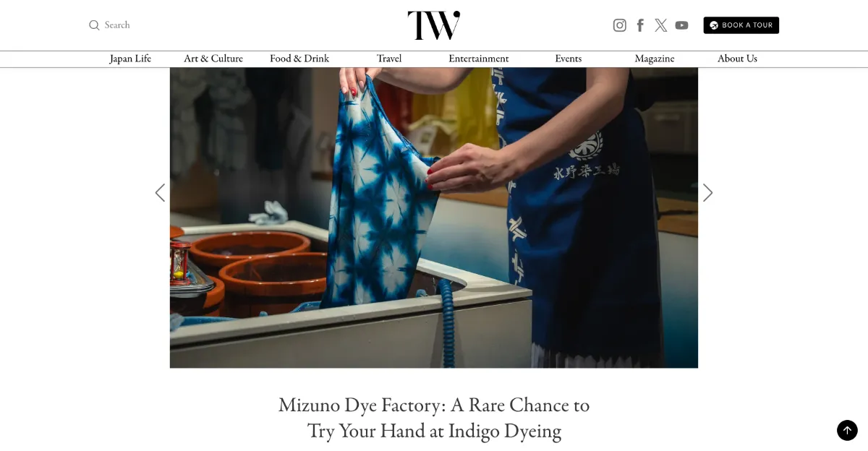
Task: Open the Mizuno Dye Factory article headline
Action: click(x=434, y=418)
